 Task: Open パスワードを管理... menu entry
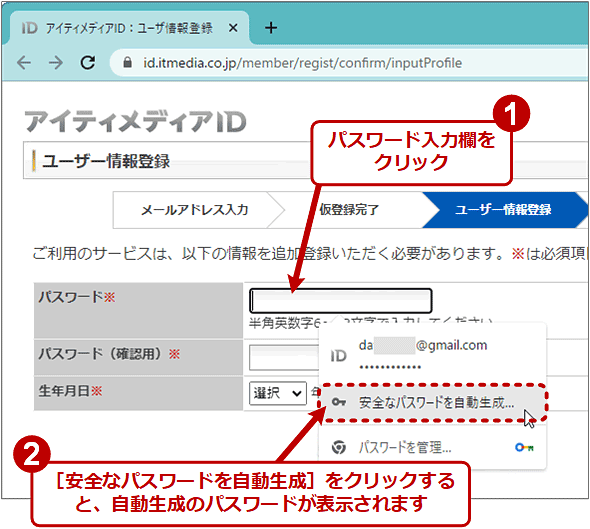point(432,447)
